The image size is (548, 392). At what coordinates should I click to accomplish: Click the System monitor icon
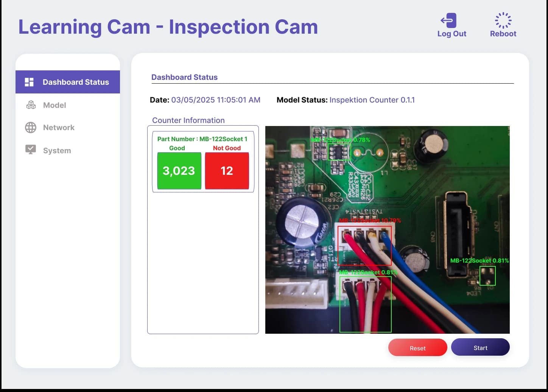click(x=31, y=150)
